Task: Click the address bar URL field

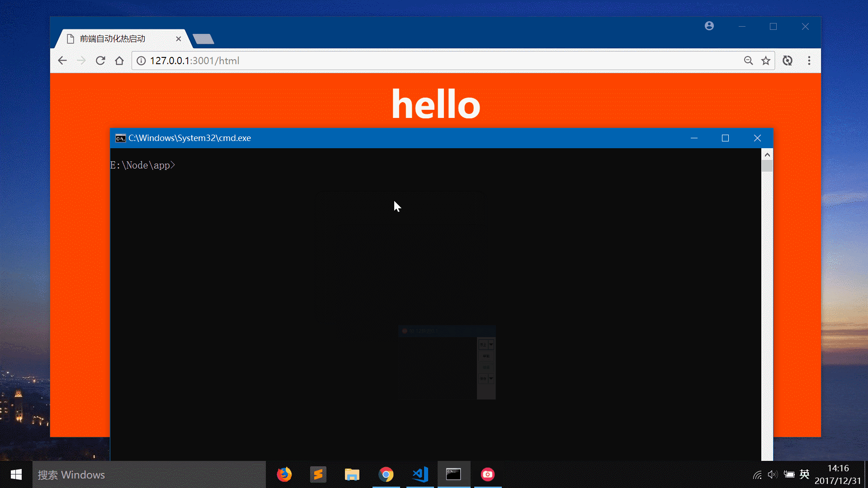Action: [407, 61]
